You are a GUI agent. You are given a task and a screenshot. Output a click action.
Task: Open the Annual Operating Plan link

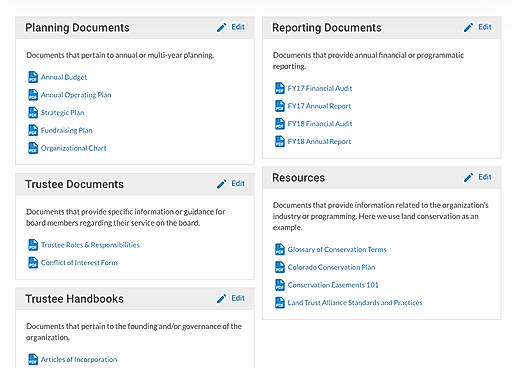click(x=76, y=95)
